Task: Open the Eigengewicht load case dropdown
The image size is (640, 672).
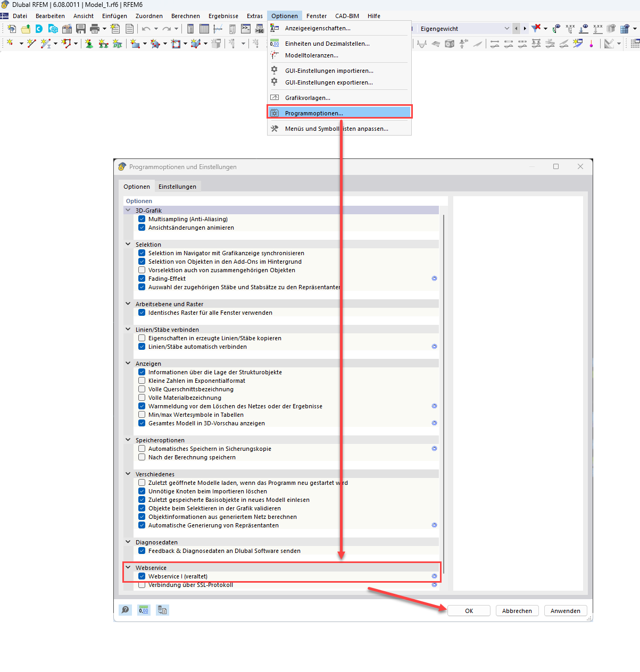Action: click(506, 29)
